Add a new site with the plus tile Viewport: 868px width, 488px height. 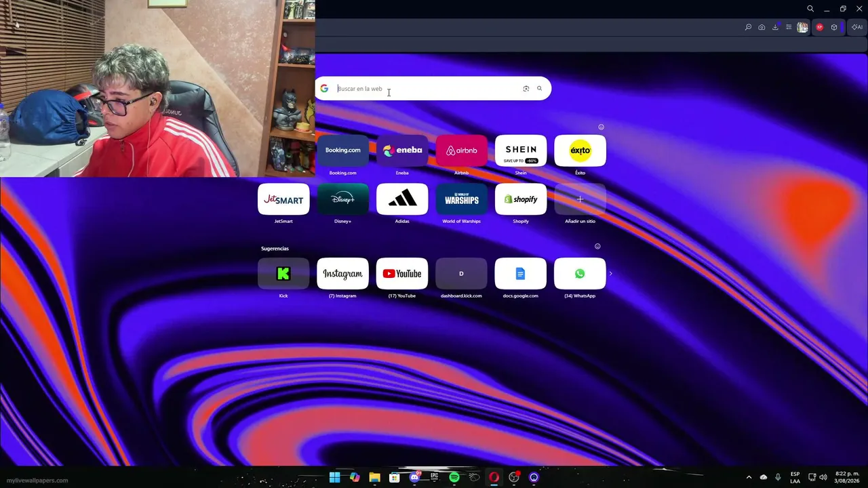[580, 199]
